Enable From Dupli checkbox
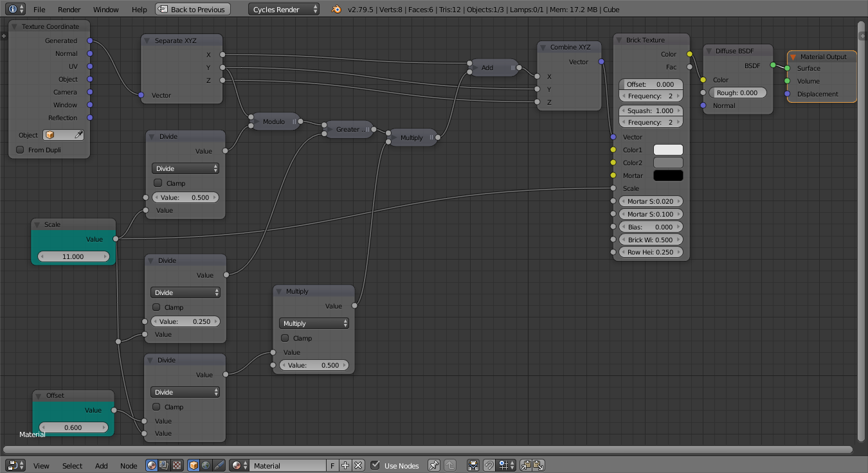 (20, 150)
